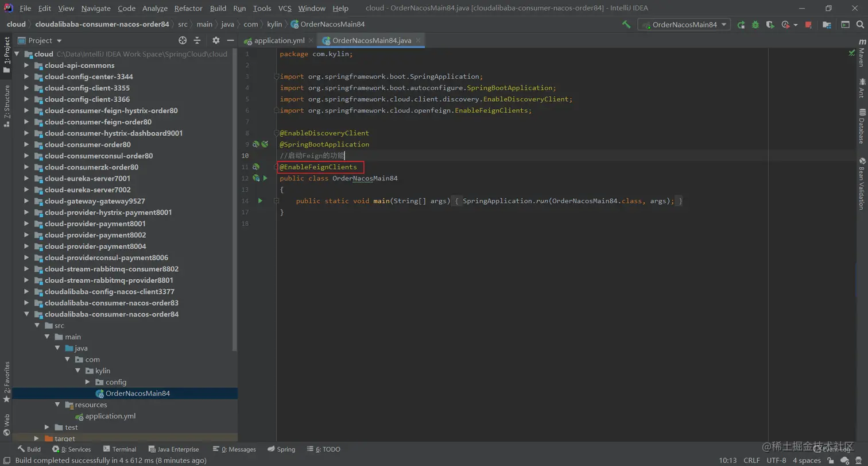868x466 pixels.
Task: Click the Run with Coverage icon
Action: click(x=770, y=25)
